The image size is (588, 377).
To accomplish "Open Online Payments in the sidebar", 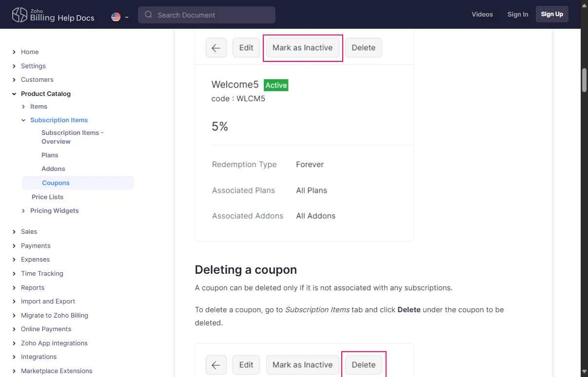I will point(46,329).
